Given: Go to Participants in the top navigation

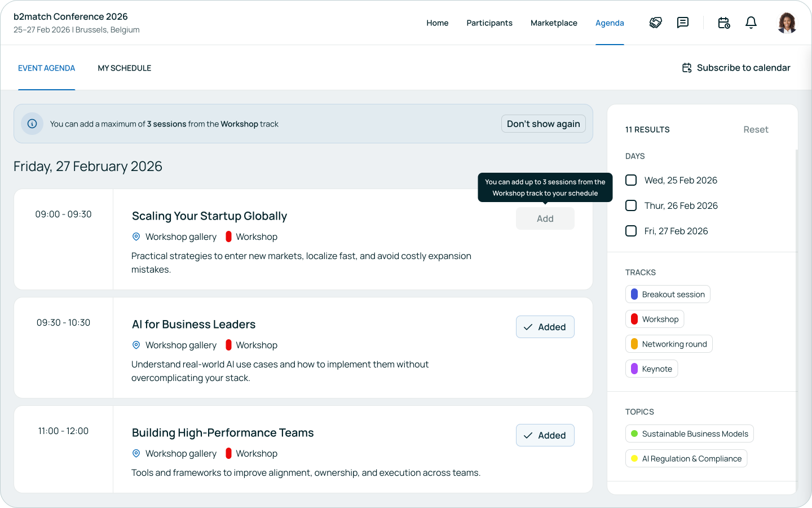Looking at the screenshot, I should 489,23.
